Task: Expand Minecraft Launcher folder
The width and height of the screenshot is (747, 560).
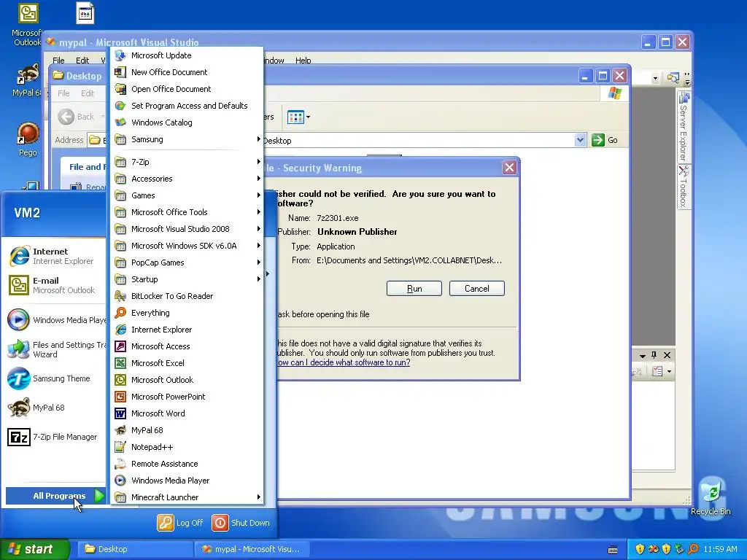Action: click(x=187, y=497)
